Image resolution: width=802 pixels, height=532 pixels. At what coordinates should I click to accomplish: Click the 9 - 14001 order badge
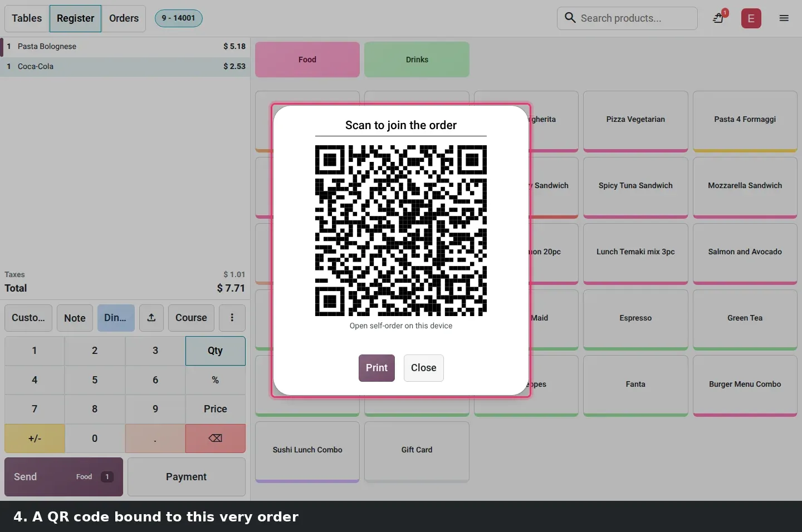179,18
